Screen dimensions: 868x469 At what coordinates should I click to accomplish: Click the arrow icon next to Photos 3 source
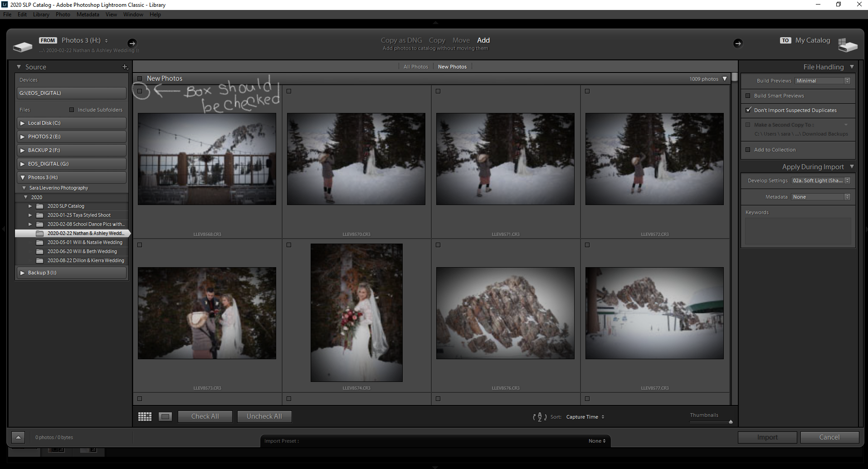(x=132, y=43)
